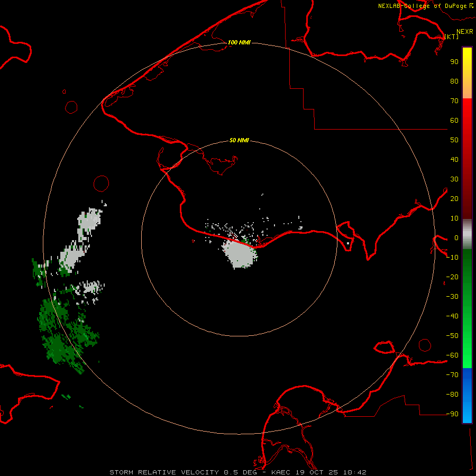Select the positive 50 scale label
This screenshot has height=476, width=476.
[454, 140]
